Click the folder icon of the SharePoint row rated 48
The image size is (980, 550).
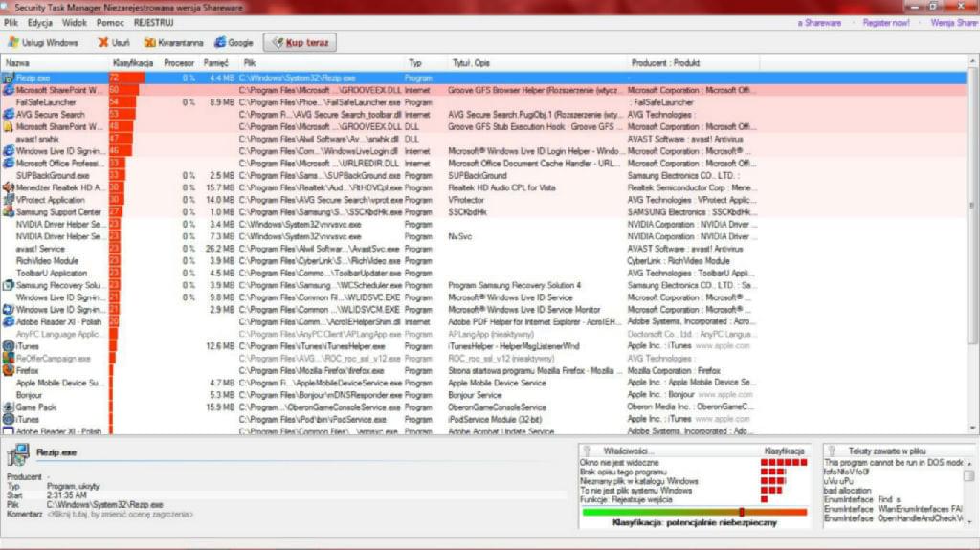(8, 127)
